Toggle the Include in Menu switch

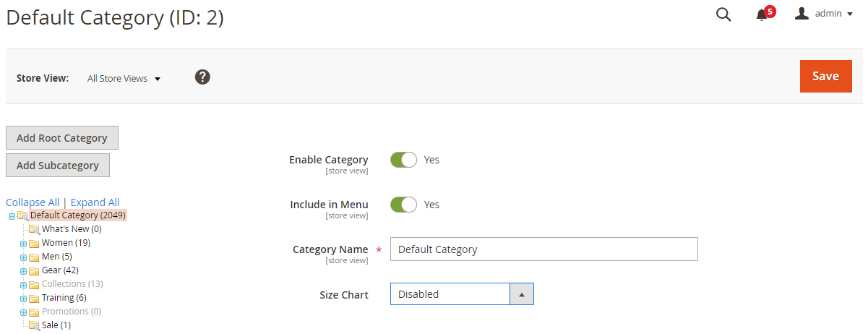(x=403, y=205)
